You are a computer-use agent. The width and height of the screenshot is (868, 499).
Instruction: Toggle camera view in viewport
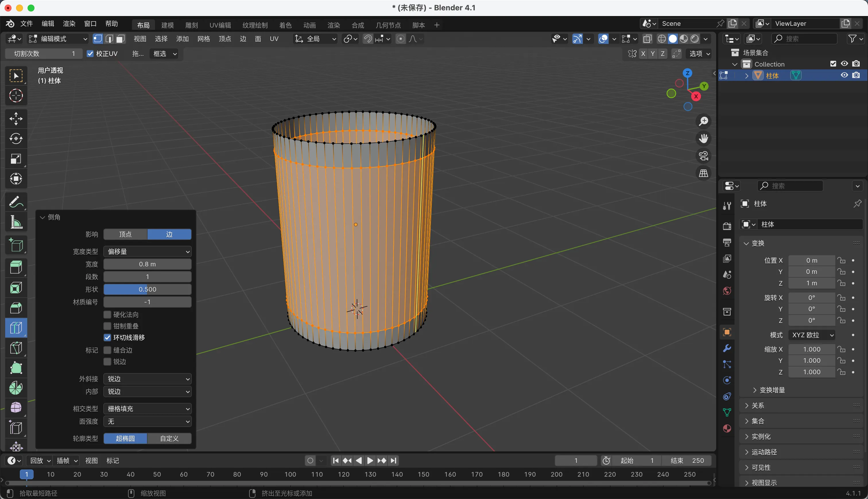coord(704,156)
